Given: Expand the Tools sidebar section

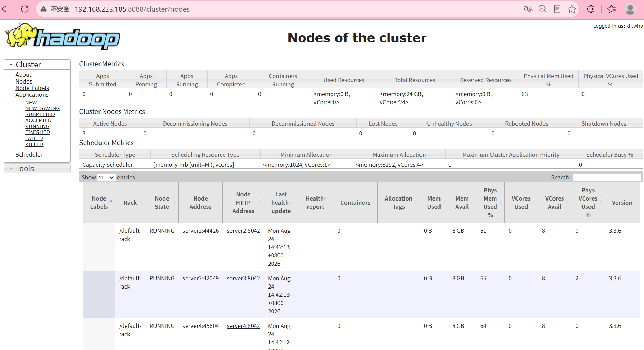Looking at the screenshot, I should pyautogui.click(x=37, y=168).
